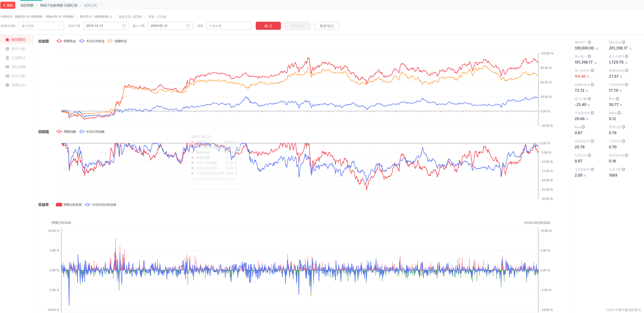Image resolution: width=644 pixels, height=313 pixels.
Task: Open the 基准 中证红利 selector
Action: pos(228,26)
